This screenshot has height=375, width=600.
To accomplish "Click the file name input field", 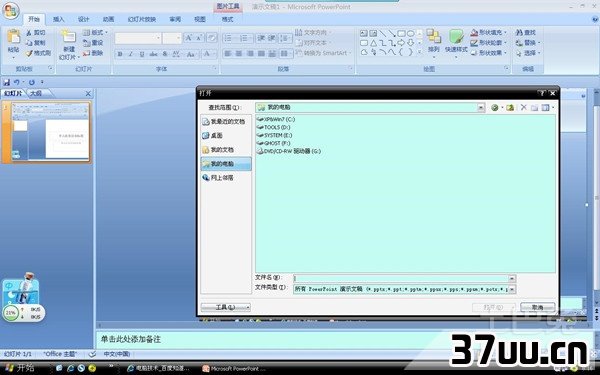I will [x=401, y=279].
